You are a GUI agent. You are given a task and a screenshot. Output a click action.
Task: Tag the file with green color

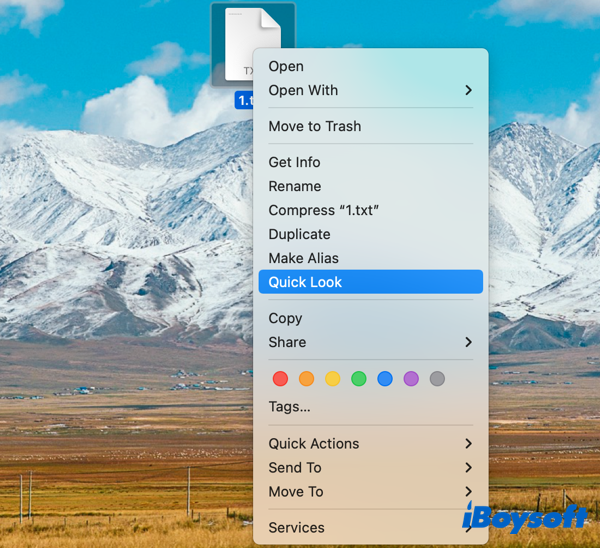358,379
